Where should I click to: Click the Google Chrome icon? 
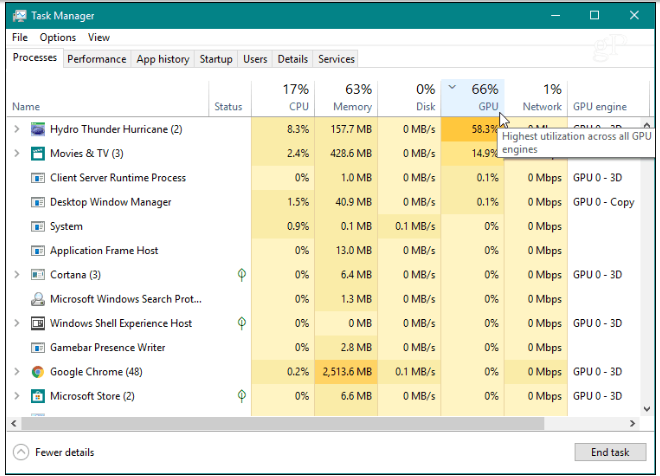pyautogui.click(x=38, y=372)
